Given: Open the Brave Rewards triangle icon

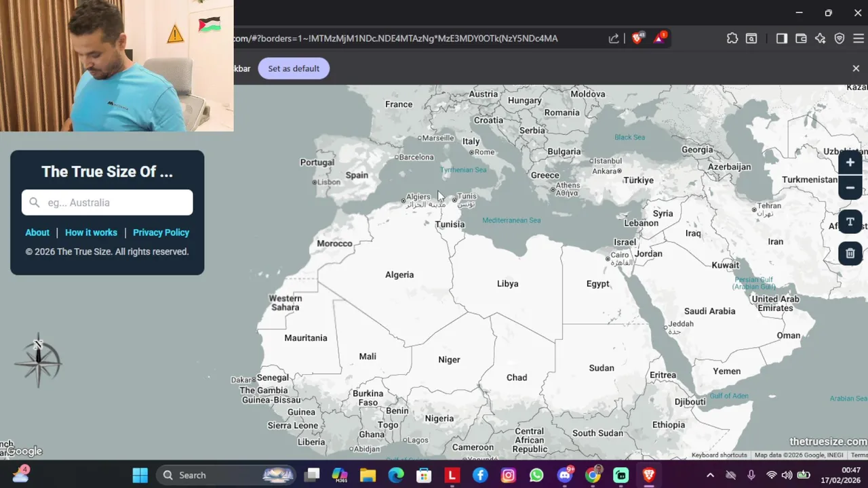Looking at the screenshot, I should point(659,38).
